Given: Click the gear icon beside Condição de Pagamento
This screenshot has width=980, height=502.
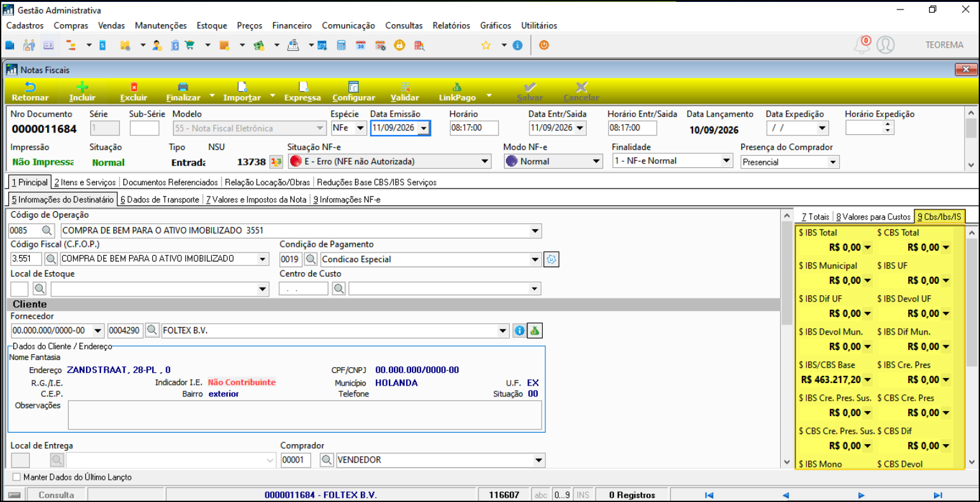Looking at the screenshot, I should [x=552, y=260].
